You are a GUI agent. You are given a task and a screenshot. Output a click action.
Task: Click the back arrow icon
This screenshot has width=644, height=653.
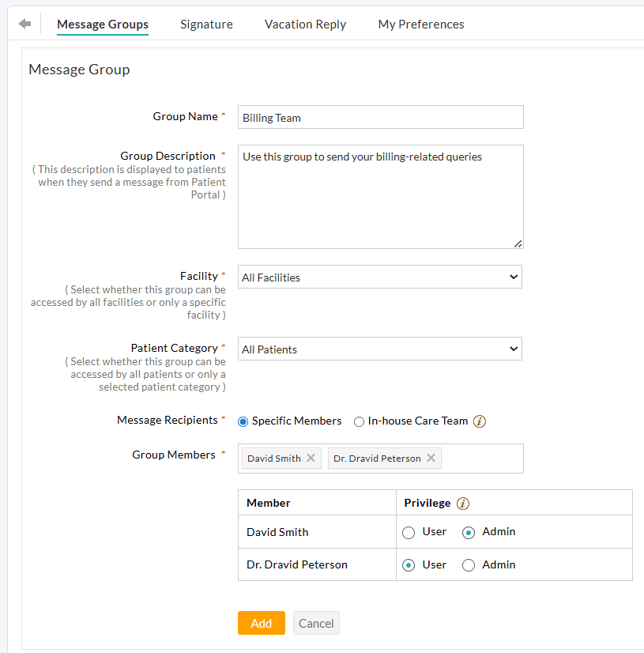pyautogui.click(x=24, y=24)
